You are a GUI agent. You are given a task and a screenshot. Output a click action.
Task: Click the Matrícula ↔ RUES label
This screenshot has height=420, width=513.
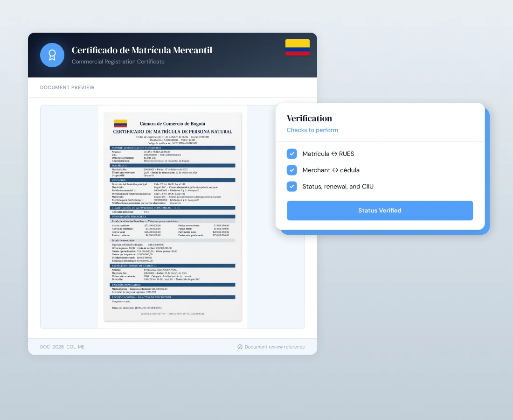click(x=328, y=154)
